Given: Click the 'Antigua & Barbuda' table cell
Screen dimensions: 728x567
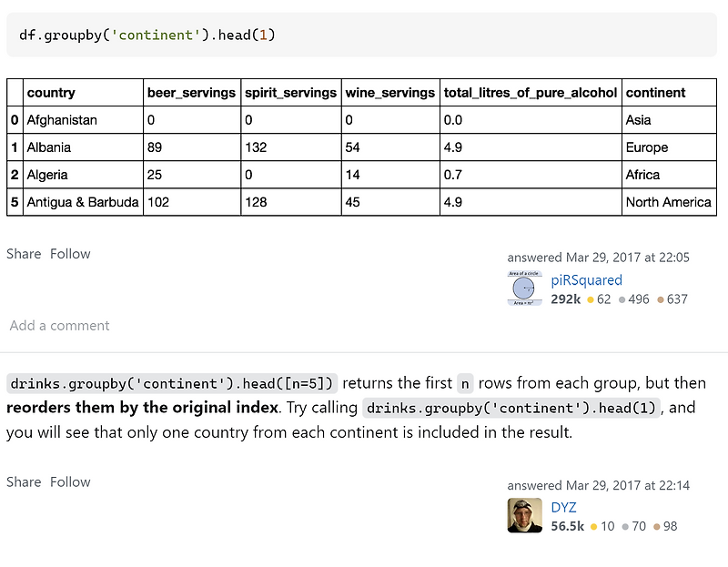Looking at the screenshot, I should click(83, 202).
